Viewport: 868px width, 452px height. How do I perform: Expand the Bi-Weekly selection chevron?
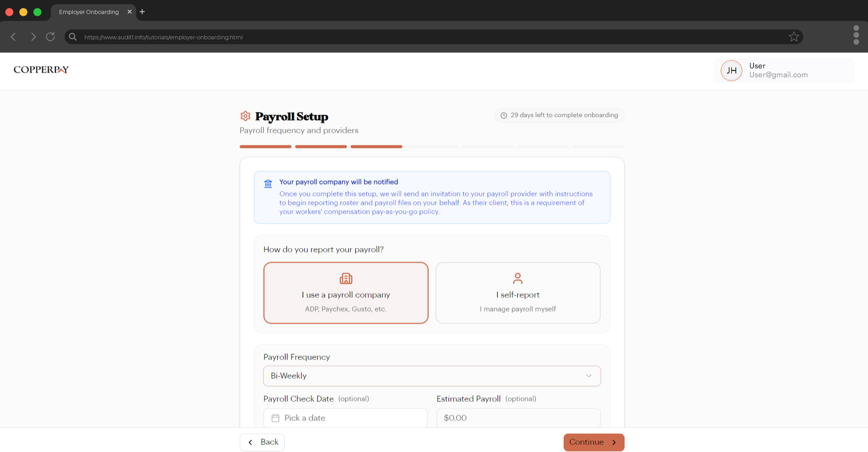[x=589, y=376]
